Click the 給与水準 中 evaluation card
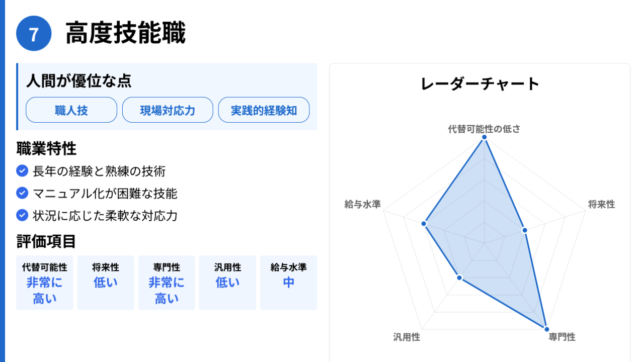The width and height of the screenshot is (644, 362). click(289, 283)
